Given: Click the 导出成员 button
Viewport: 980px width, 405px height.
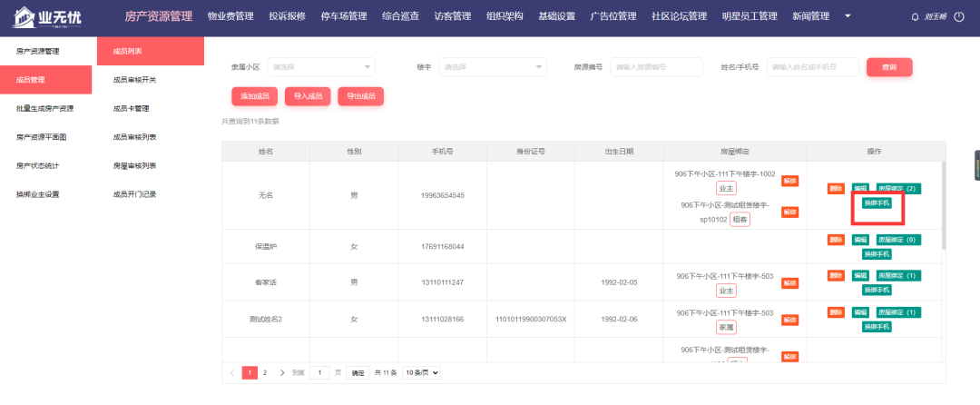Looking at the screenshot, I should pyautogui.click(x=360, y=96).
